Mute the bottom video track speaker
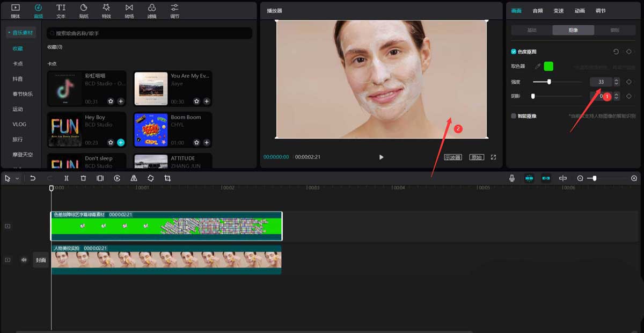Screen dimensions: 644x333 24,260
